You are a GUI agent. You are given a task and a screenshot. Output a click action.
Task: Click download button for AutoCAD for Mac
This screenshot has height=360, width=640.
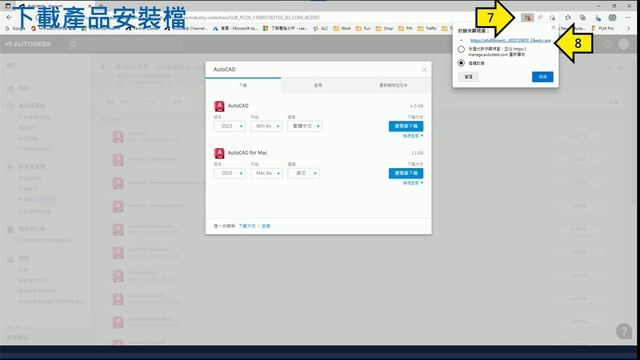[406, 173]
